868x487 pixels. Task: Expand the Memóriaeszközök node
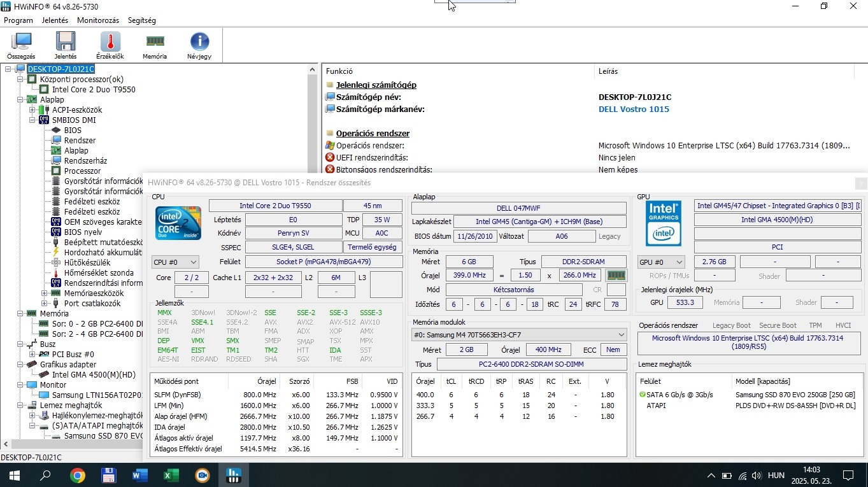(45, 293)
